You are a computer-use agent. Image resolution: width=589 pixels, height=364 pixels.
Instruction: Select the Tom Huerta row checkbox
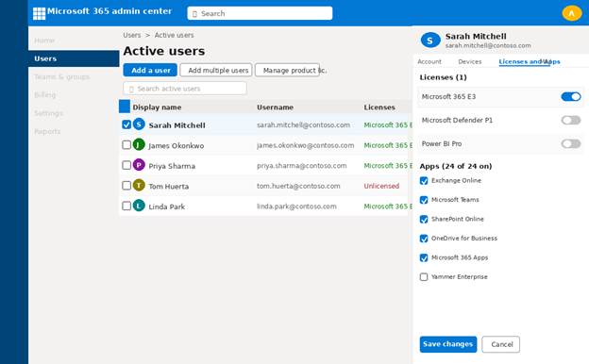[x=126, y=186]
